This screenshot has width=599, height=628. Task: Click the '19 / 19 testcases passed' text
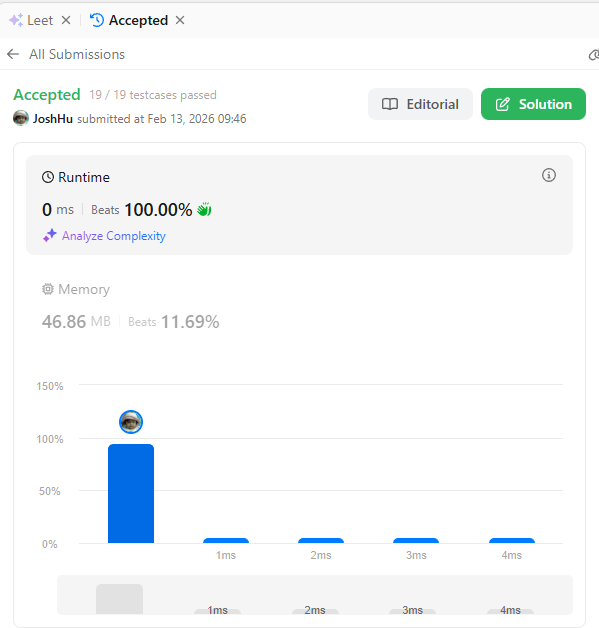[153, 95]
